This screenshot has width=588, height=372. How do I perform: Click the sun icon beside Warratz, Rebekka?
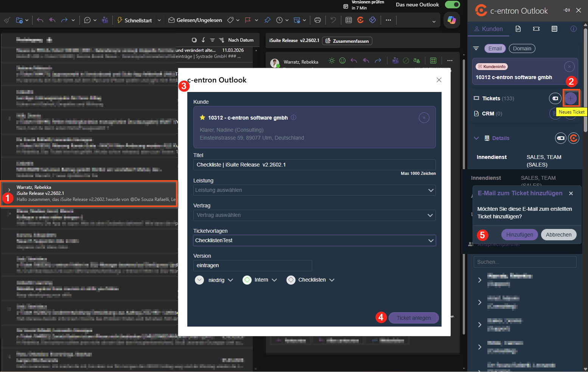click(332, 61)
